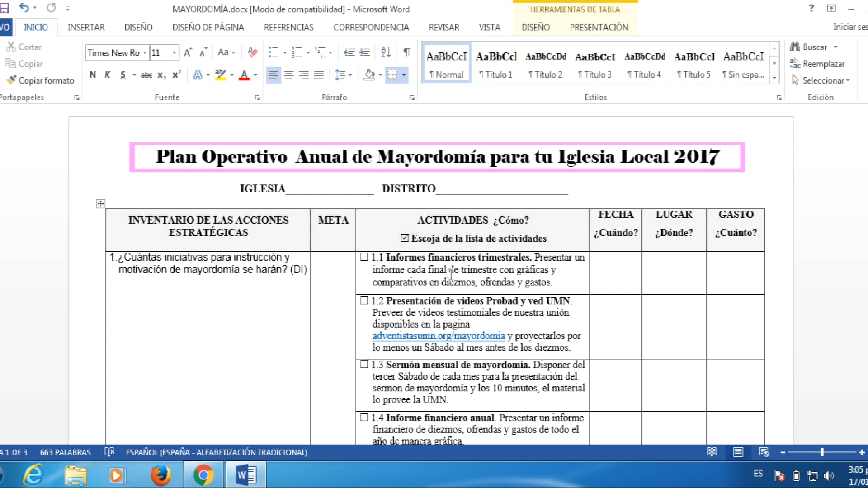The width and height of the screenshot is (868, 488).
Task: Open Fuente dialog launcher
Action: tap(257, 98)
